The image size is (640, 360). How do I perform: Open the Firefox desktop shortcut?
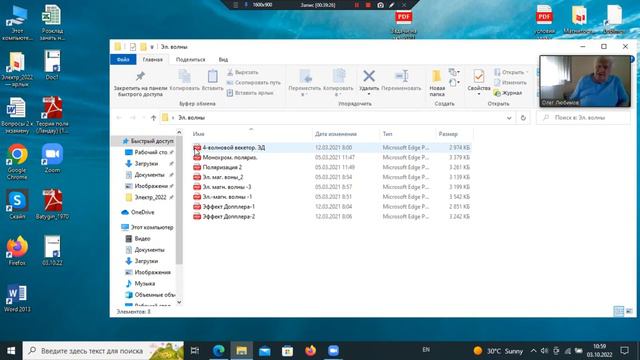[x=17, y=251]
